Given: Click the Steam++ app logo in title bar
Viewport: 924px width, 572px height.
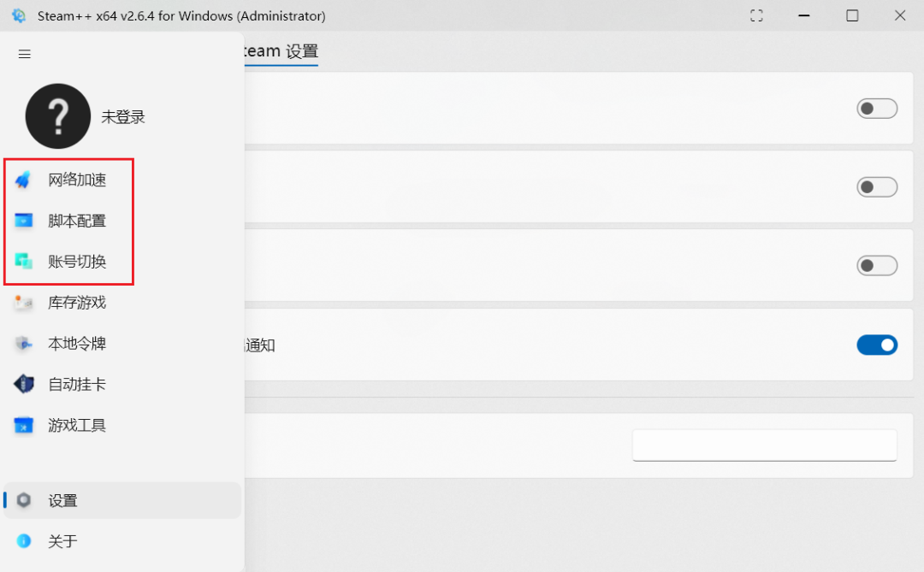Looking at the screenshot, I should [x=19, y=16].
